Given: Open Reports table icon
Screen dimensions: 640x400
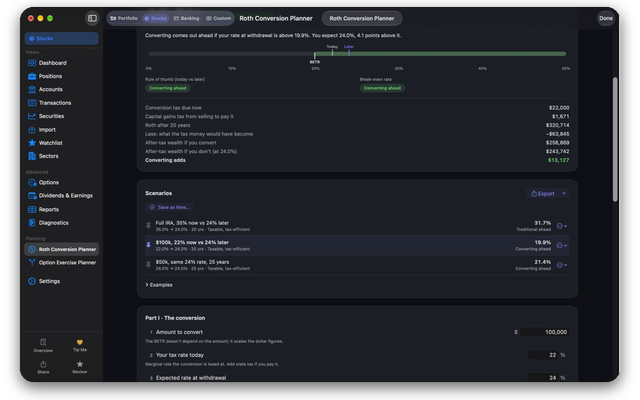Looking at the screenshot, I should pyautogui.click(x=32, y=209).
